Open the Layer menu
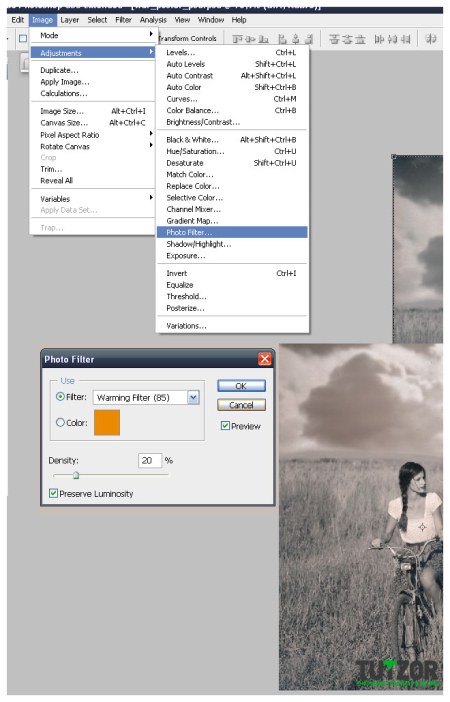This screenshot has height=702, width=450. click(x=69, y=20)
